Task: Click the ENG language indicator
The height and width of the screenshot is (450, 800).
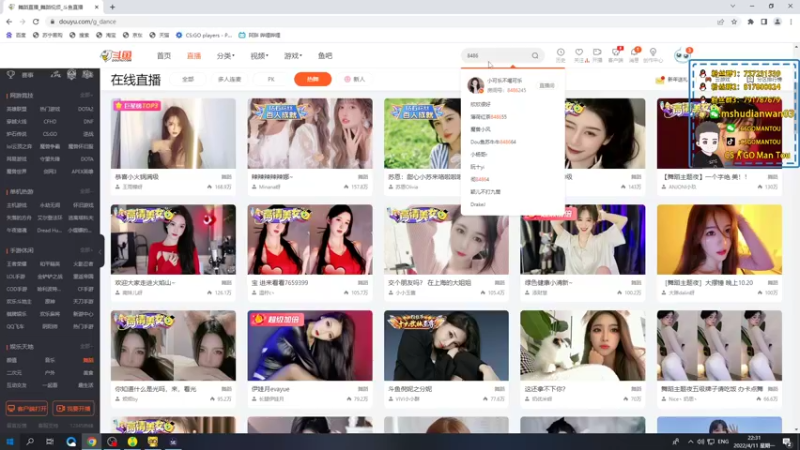Action: 723,442
